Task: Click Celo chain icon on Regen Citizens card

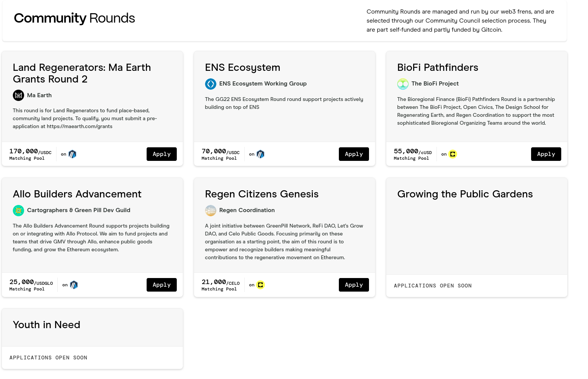Action: [x=260, y=285]
